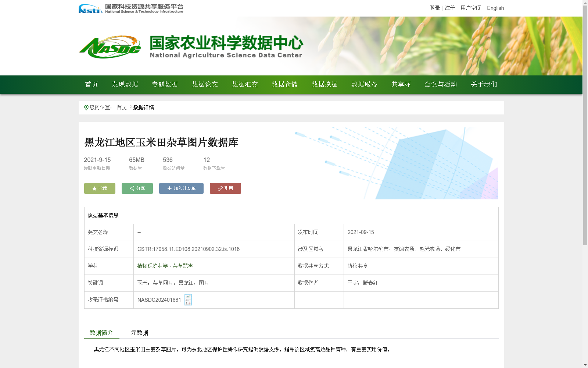Click the 分享 share button
The height and width of the screenshot is (368, 588).
coord(137,188)
